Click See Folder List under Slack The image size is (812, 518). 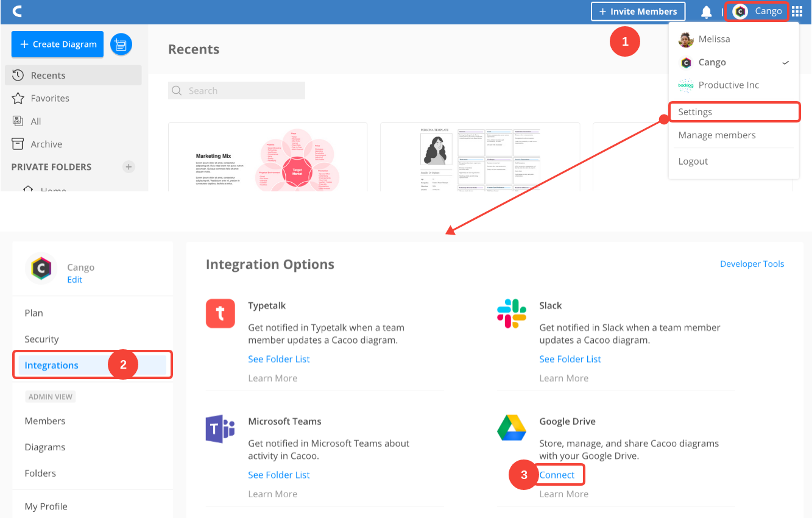[x=570, y=359]
